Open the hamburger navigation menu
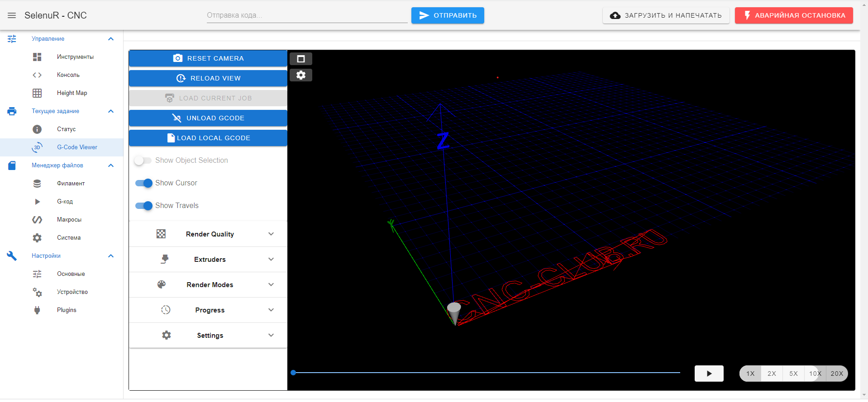The height and width of the screenshot is (402, 868). point(12,15)
